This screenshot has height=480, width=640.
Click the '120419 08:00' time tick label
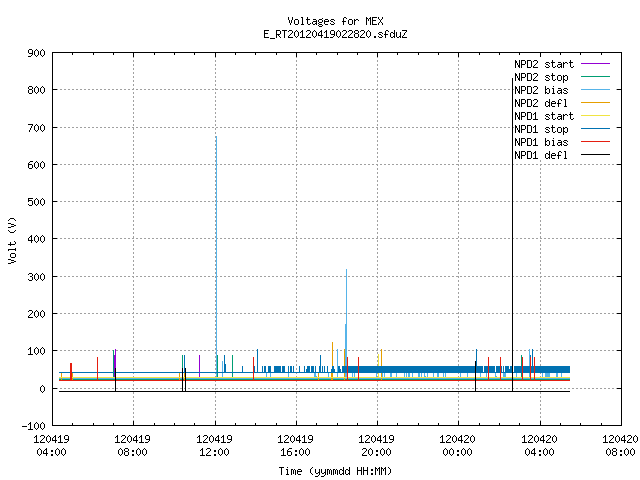tap(132, 446)
